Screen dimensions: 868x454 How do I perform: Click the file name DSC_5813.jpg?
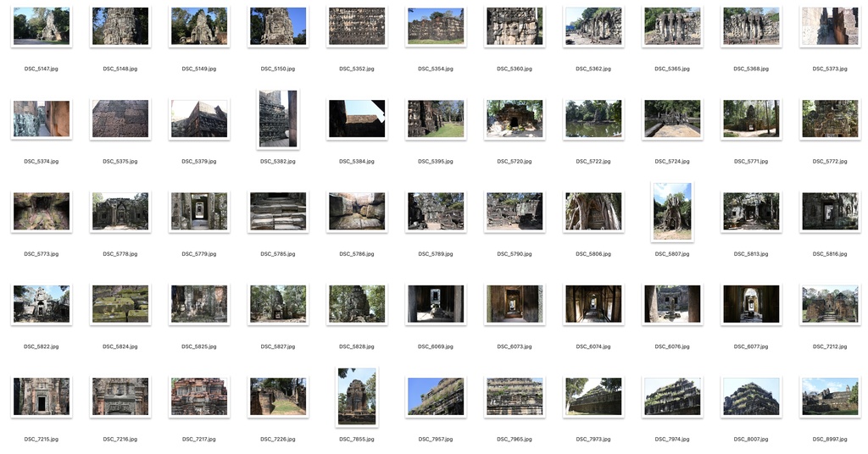(x=751, y=254)
